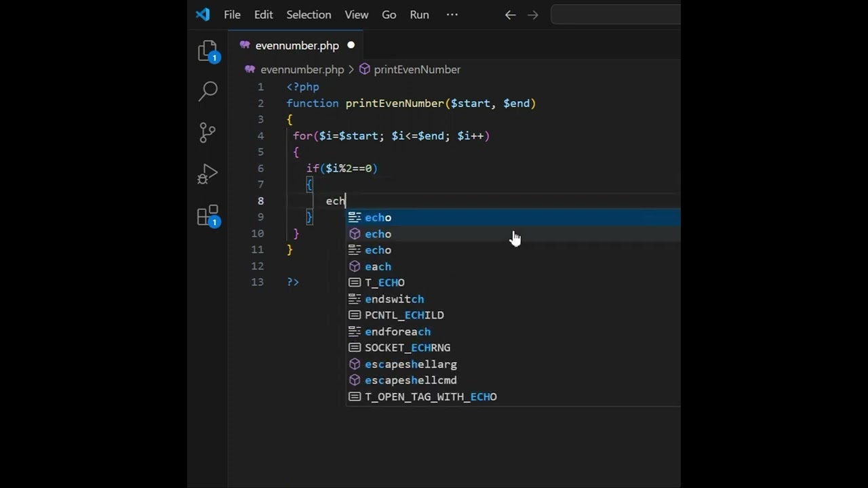
Task: Click the if($i%2==0) condition
Action: coord(342,168)
